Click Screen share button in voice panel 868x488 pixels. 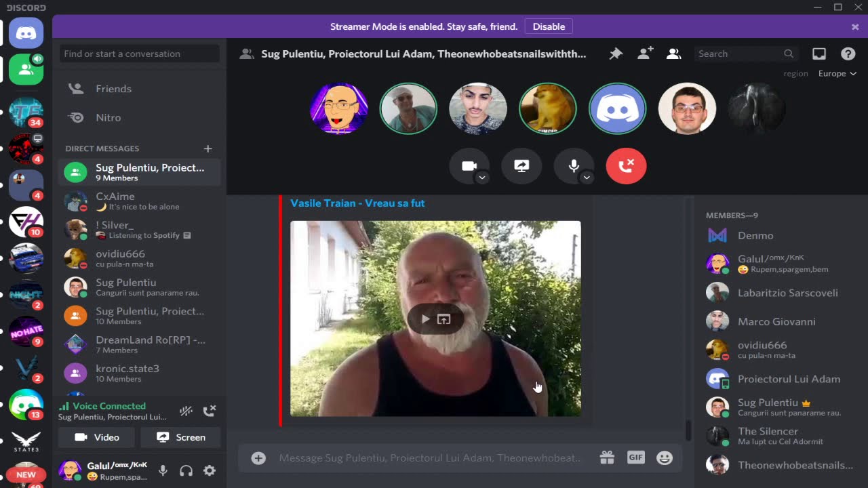(x=180, y=437)
